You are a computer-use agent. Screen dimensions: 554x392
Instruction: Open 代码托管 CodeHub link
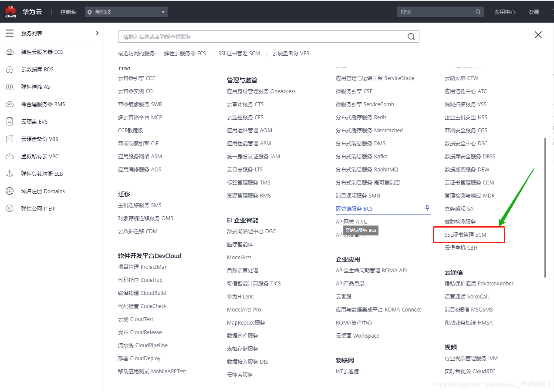point(140,280)
